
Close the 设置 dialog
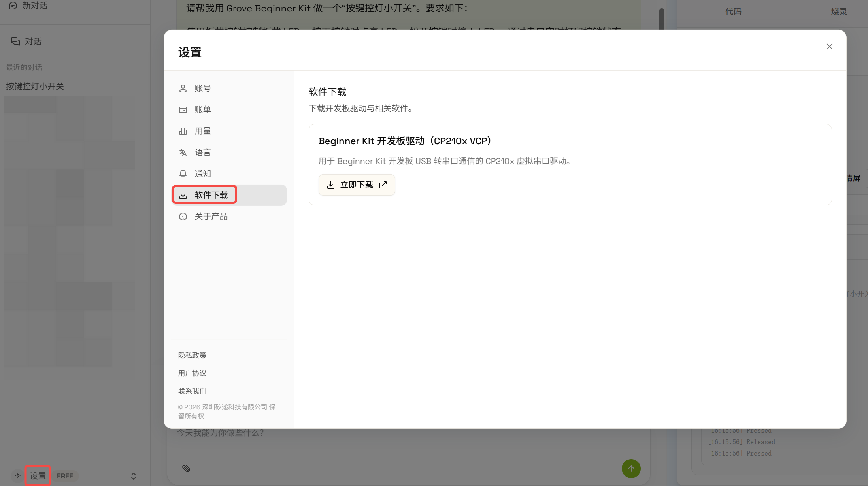[x=830, y=47]
